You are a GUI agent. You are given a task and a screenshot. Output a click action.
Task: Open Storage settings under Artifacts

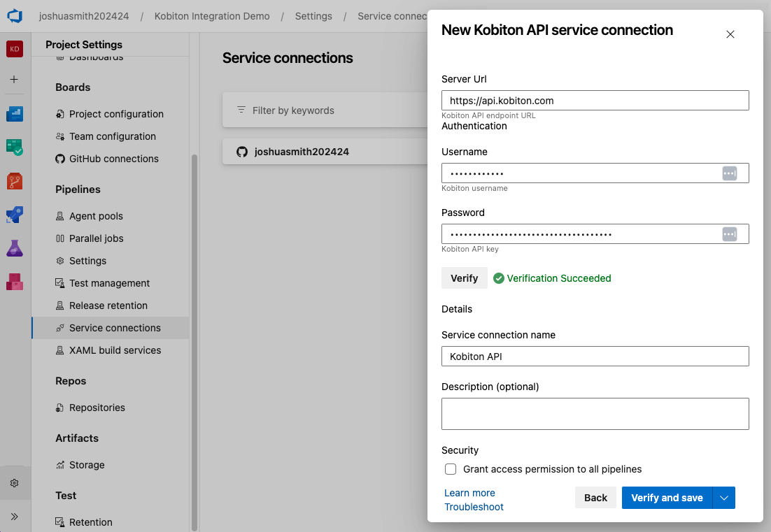click(x=111, y=465)
